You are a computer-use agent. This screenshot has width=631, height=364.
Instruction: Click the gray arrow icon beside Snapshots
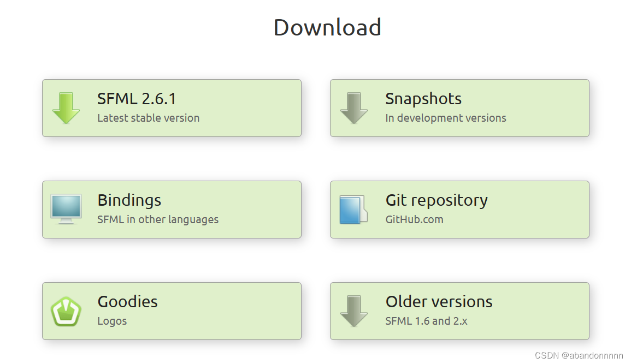353,108
